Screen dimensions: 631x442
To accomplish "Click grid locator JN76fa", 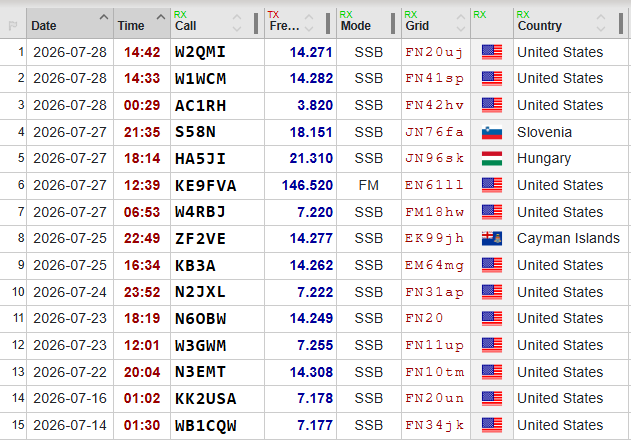I will (434, 132).
